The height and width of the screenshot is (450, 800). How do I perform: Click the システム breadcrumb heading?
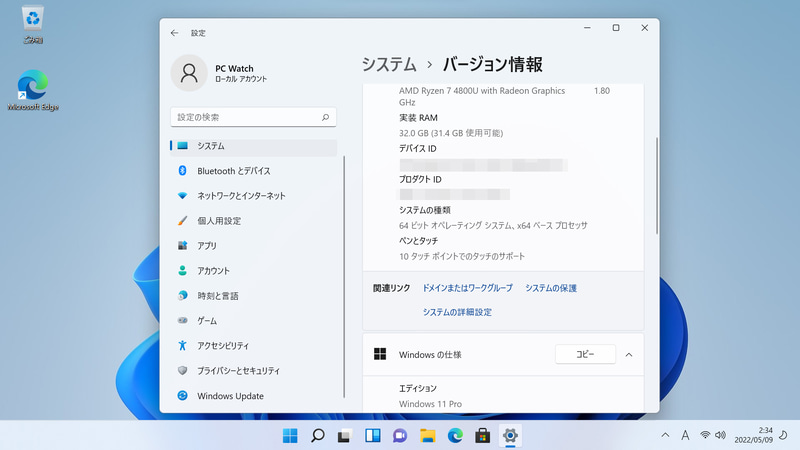coord(389,64)
